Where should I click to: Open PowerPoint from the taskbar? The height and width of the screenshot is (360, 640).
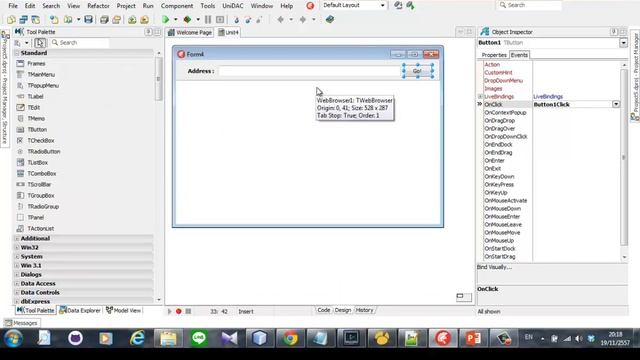(473, 338)
